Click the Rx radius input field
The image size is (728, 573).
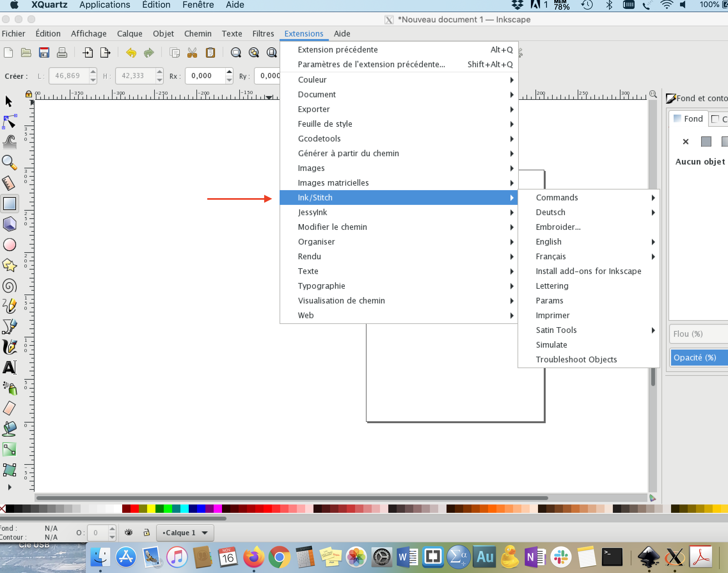(x=205, y=76)
